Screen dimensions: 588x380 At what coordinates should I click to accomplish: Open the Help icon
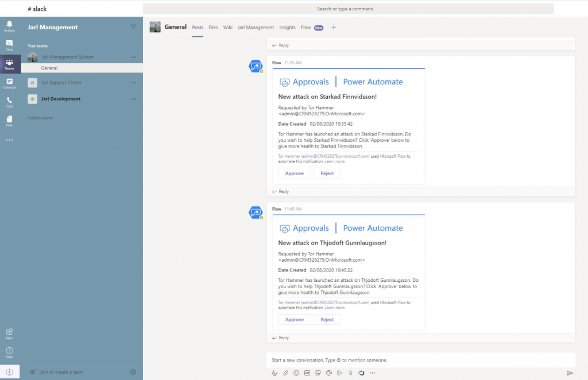(x=9, y=352)
